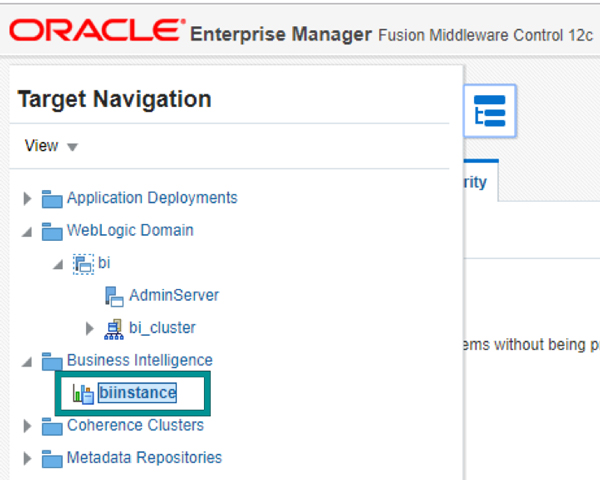
Task: Collapse the bi domain node
Action: (x=58, y=264)
